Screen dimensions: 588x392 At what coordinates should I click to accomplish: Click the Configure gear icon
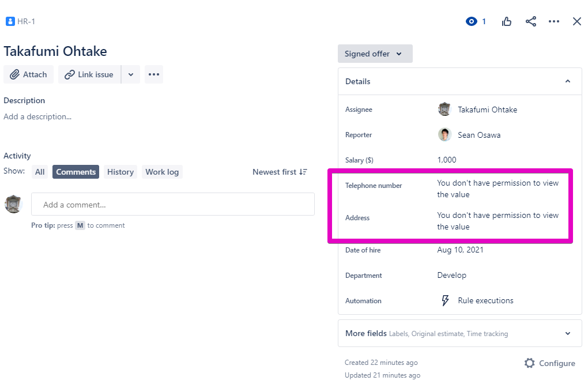pos(530,363)
